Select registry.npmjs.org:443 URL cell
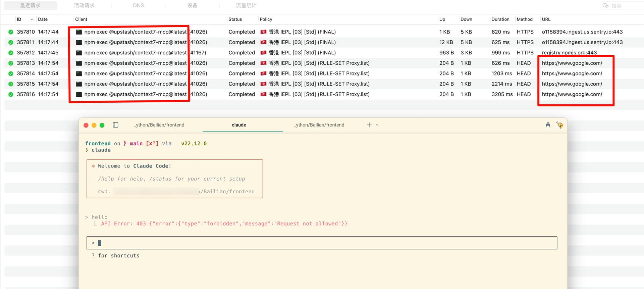 569,53
